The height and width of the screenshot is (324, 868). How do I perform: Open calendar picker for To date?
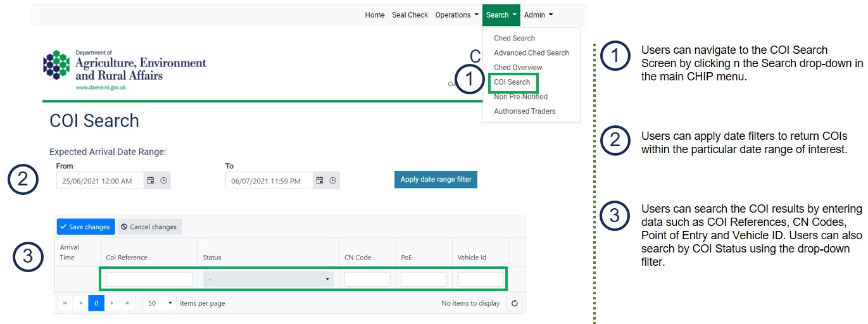coord(320,181)
